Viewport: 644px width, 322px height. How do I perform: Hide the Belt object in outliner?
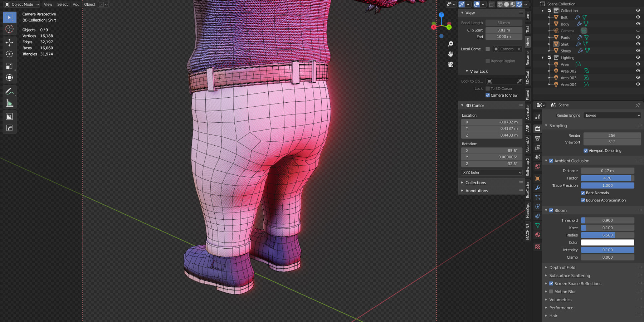(638, 17)
